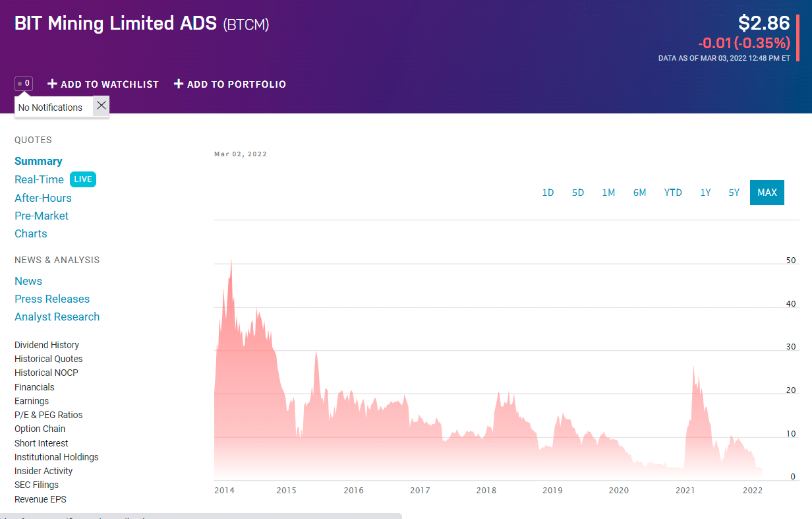
Task: Open Revenue EPS page
Action: (x=40, y=499)
